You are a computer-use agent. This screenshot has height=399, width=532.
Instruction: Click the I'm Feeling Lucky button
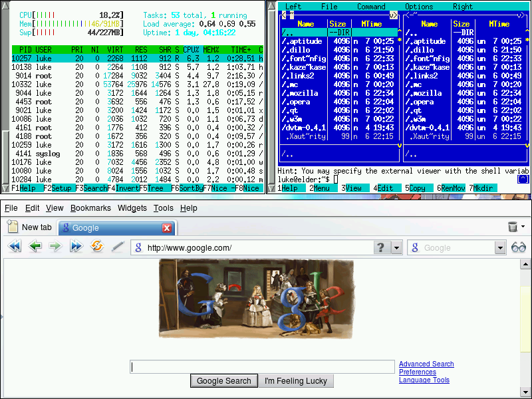pos(296,381)
